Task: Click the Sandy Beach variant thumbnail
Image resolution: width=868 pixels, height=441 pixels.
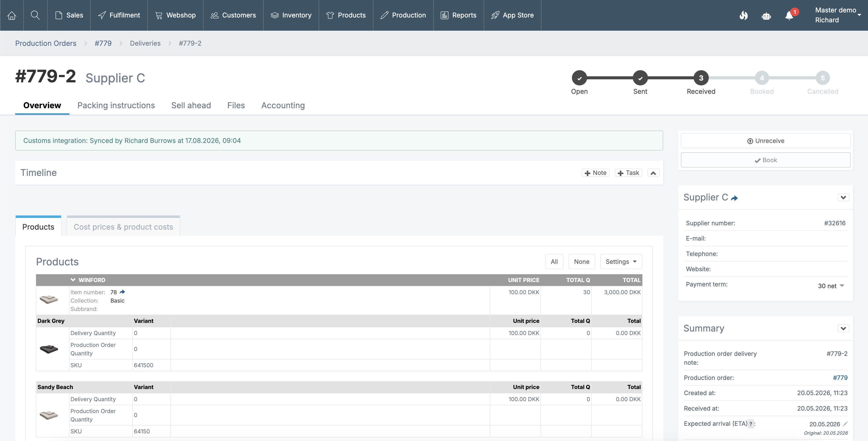Action: click(49, 415)
